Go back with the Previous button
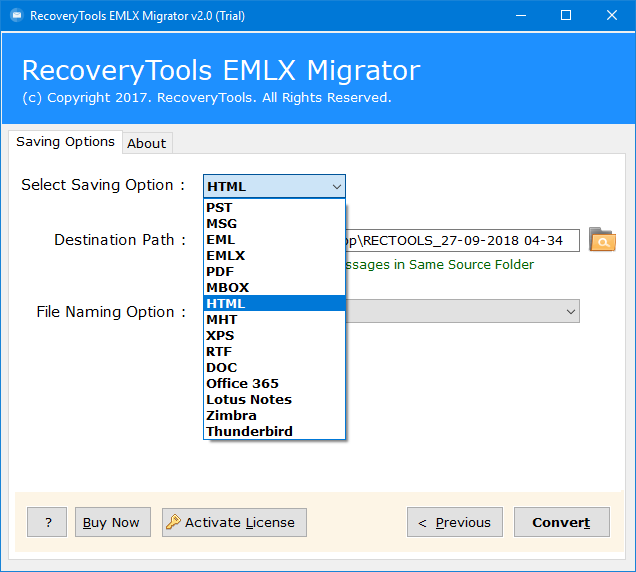Screen dimensions: 636x572 tap(455, 522)
